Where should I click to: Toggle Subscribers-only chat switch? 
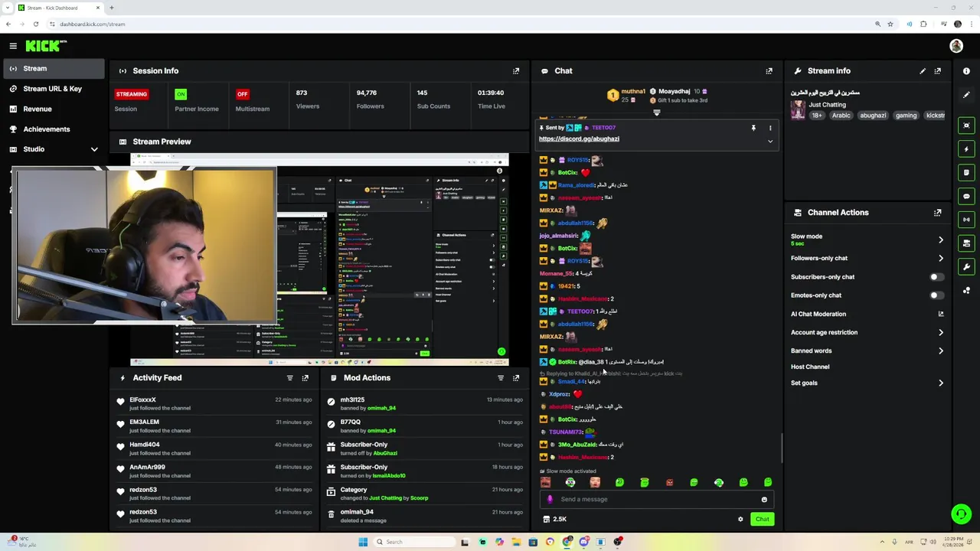point(936,277)
